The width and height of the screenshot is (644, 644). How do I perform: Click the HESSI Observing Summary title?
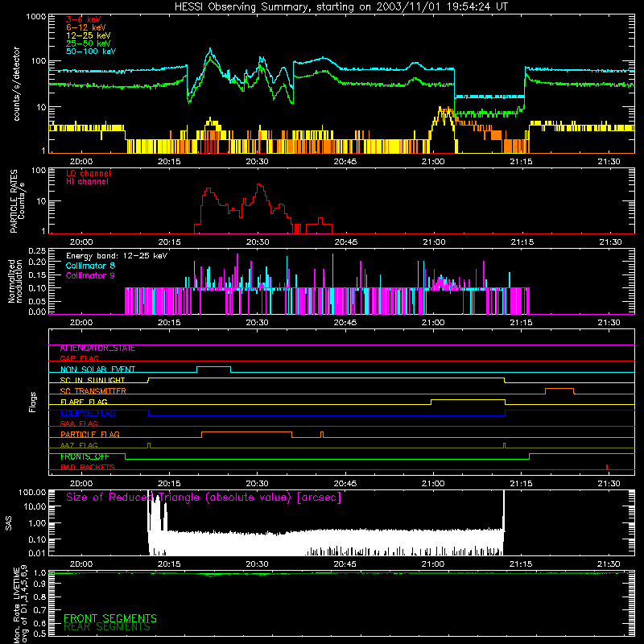tap(341, 7)
